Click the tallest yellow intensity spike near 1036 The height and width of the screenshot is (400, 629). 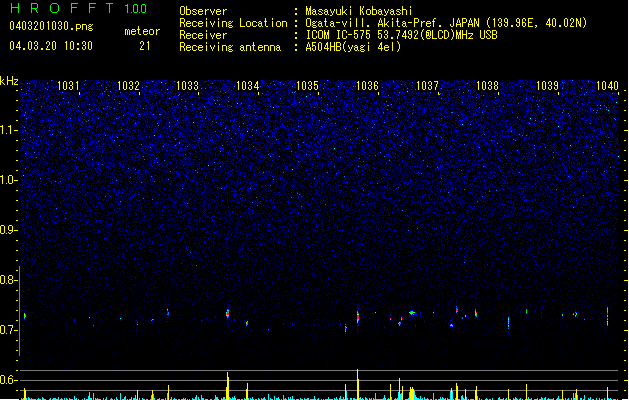coord(357,384)
